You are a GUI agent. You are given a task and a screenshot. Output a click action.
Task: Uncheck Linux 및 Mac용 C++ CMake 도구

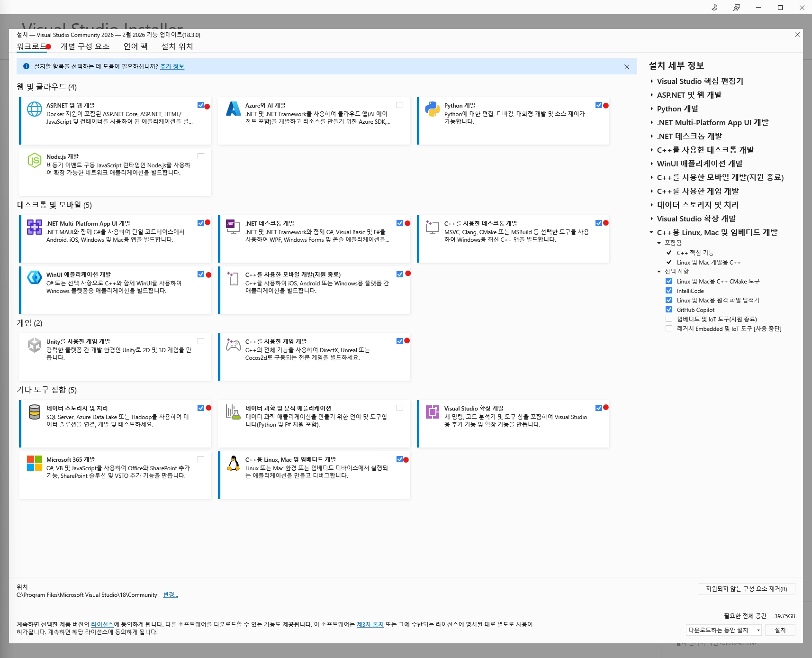[669, 281]
